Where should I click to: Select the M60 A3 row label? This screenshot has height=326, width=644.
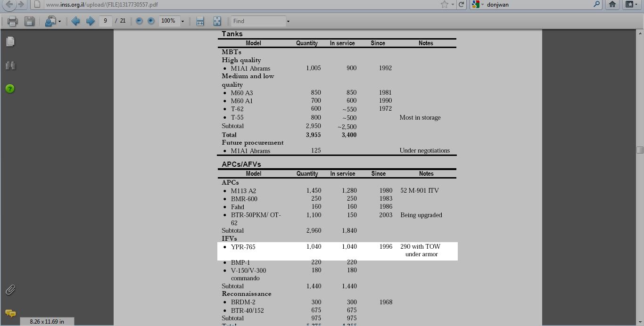(x=242, y=93)
